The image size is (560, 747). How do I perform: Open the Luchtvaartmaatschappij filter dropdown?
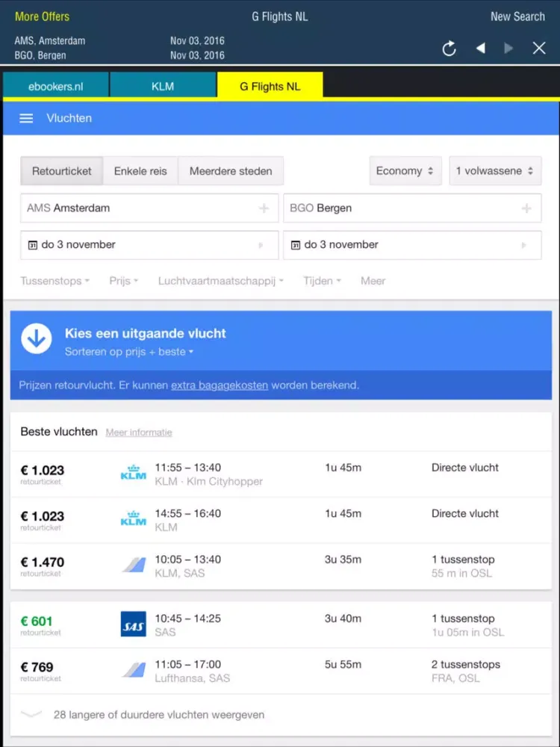point(221,281)
